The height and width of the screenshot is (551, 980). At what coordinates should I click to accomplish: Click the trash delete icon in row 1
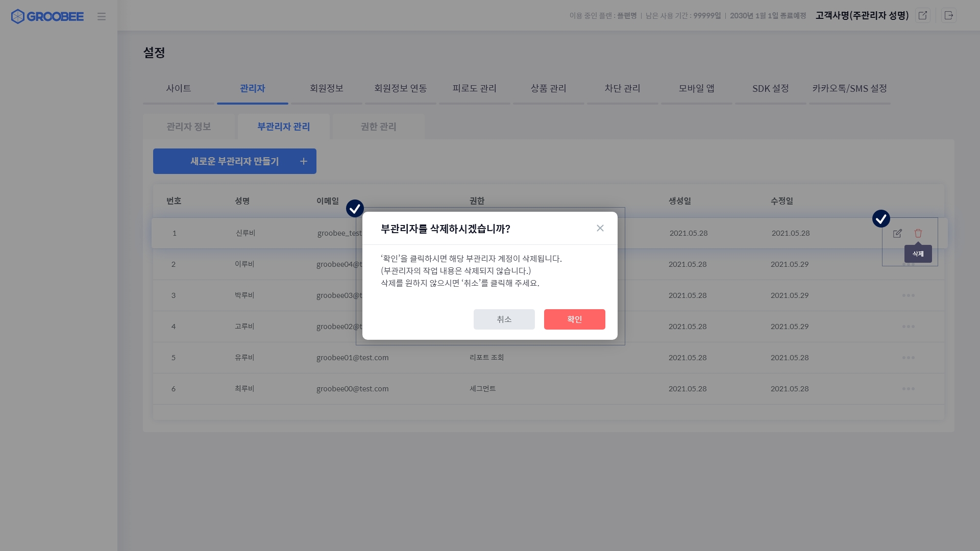(918, 233)
